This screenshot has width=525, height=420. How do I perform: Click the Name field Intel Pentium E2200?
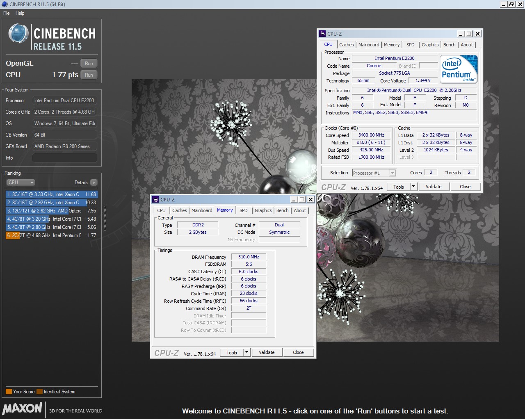[395, 59]
